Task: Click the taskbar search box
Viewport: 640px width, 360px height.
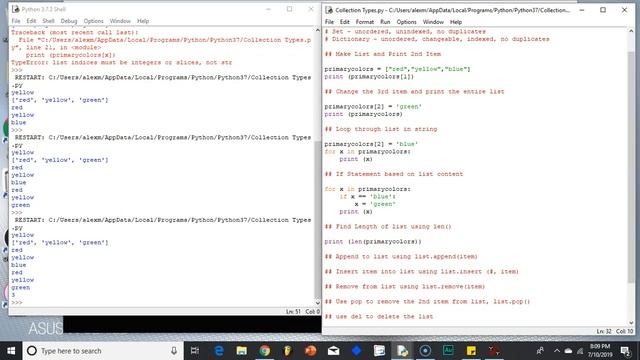Action: pos(103,351)
